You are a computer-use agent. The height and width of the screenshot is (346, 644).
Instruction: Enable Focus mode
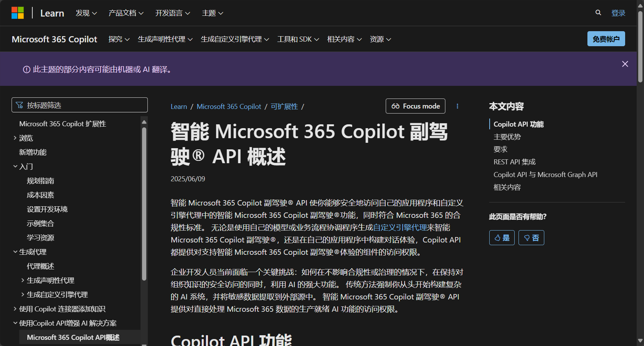click(415, 106)
